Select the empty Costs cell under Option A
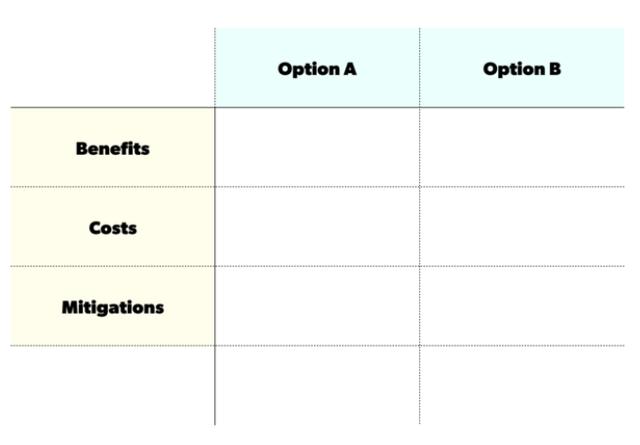 point(317,227)
